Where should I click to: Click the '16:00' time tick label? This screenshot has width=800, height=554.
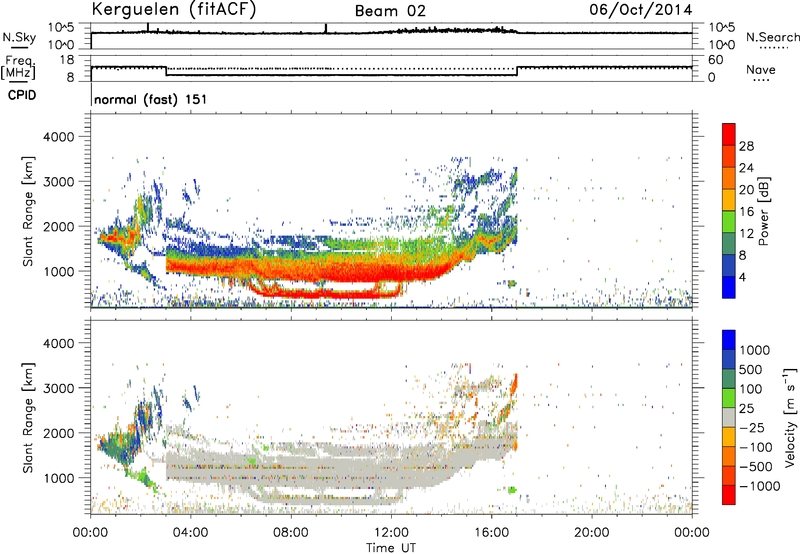(491, 533)
